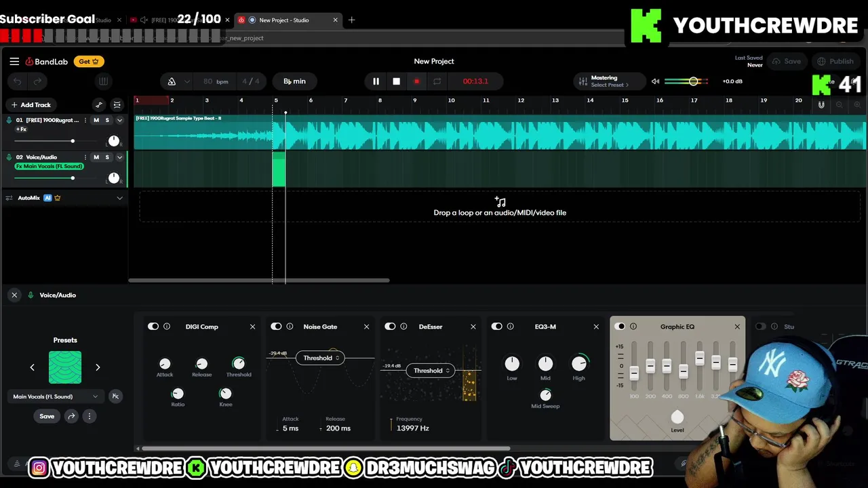Close the Voice/Audio effects panel
868x488 pixels.
point(14,295)
